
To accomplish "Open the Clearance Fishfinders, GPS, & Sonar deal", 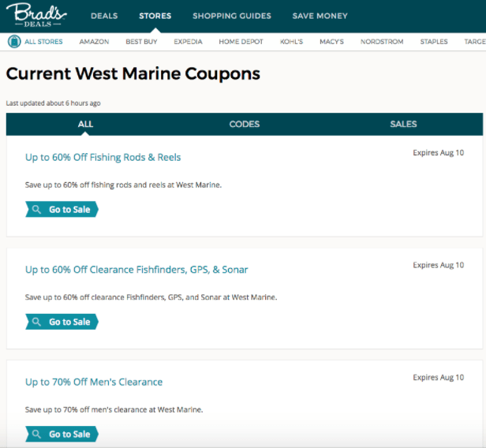I will [x=136, y=270].
